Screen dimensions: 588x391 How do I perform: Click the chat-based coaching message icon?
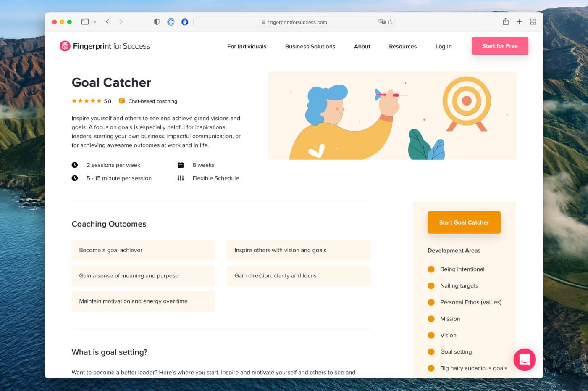click(x=122, y=101)
